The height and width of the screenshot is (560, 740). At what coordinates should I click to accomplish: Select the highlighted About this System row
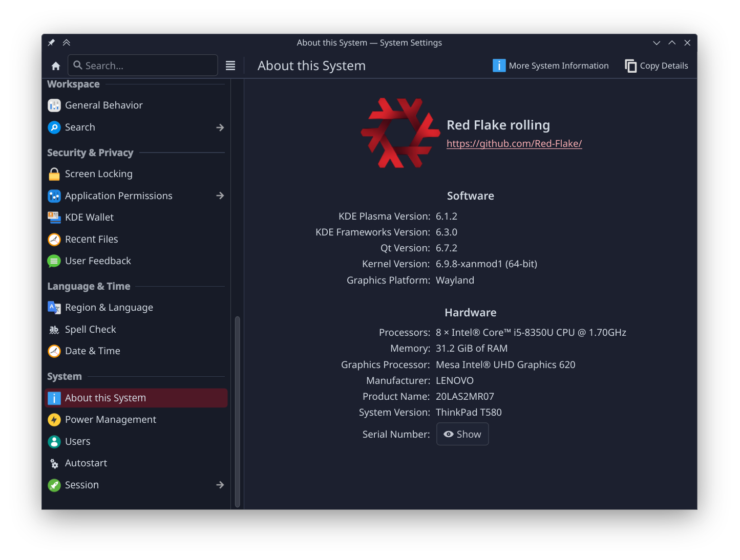point(136,398)
